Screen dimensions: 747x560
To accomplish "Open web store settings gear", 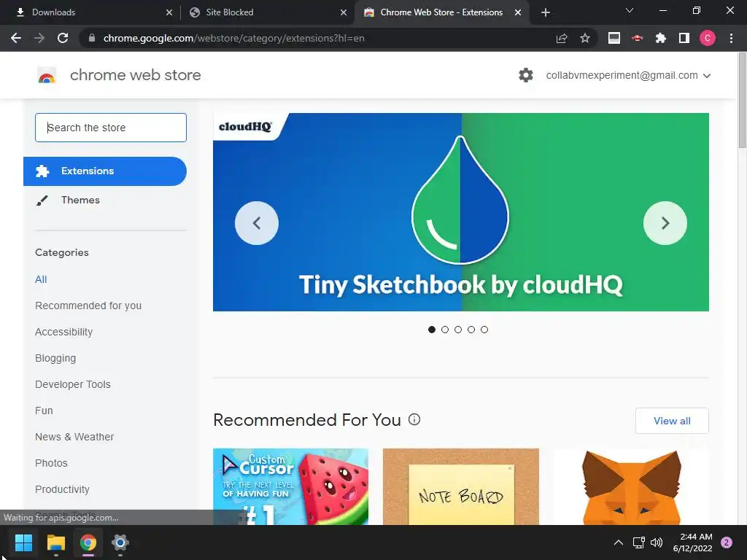I will tap(526, 75).
